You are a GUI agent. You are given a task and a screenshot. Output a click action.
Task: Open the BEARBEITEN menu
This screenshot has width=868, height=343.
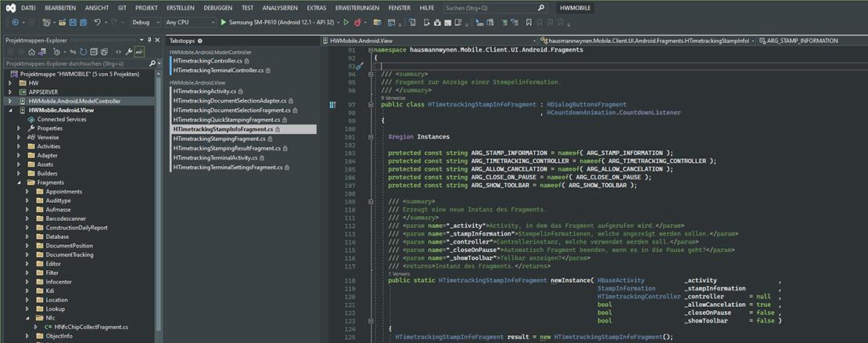pos(61,9)
